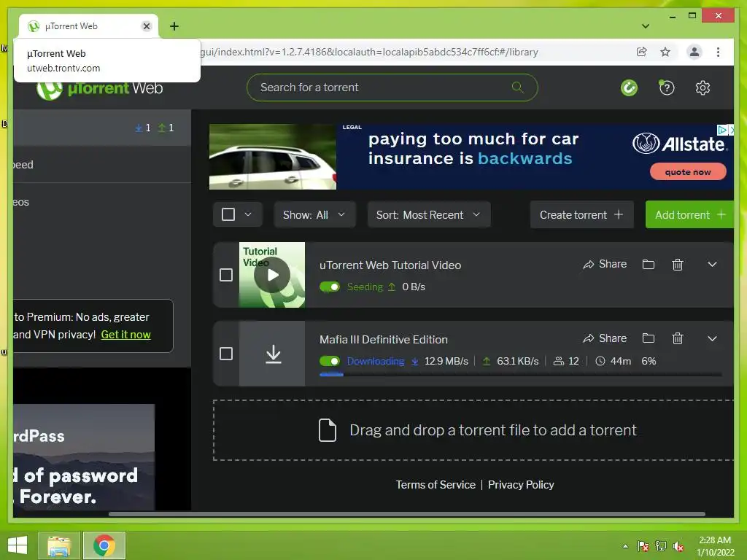Delete the Mafia III Definitive Edition torrent

click(678, 338)
